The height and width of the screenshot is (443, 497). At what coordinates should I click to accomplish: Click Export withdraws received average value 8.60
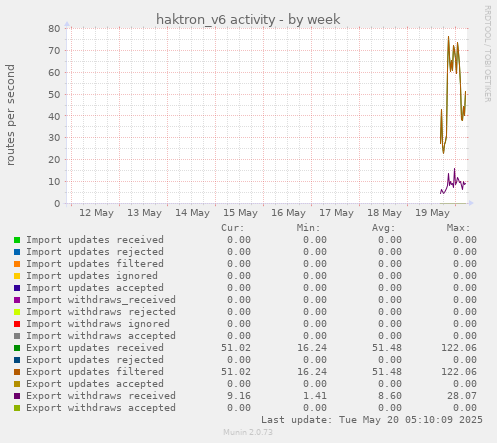tap(390, 396)
